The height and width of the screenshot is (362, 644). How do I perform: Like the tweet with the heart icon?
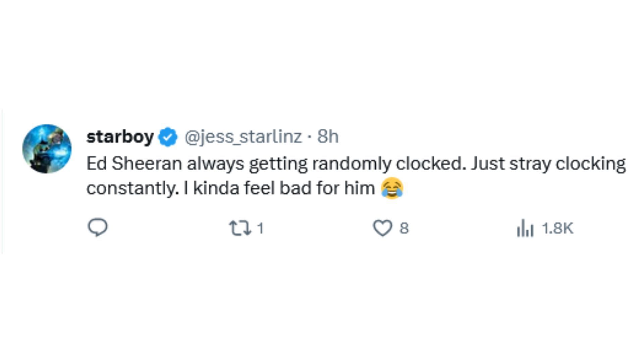pyautogui.click(x=382, y=228)
